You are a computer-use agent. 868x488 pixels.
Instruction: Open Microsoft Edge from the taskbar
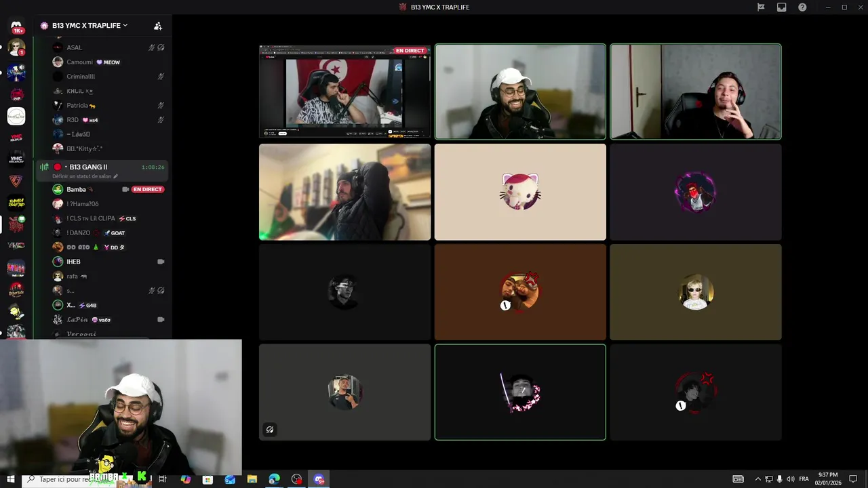click(x=274, y=479)
